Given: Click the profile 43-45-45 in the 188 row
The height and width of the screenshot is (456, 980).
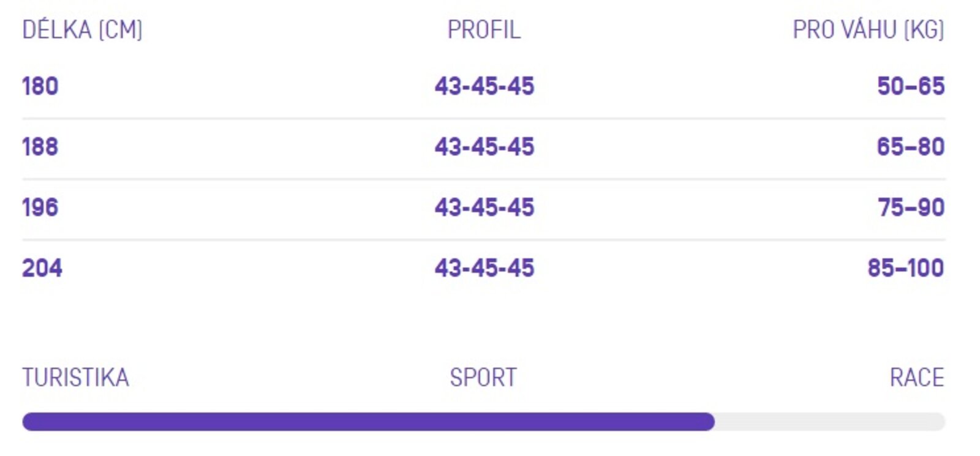Looking at the screenshot, I should (x=484, y=147).
